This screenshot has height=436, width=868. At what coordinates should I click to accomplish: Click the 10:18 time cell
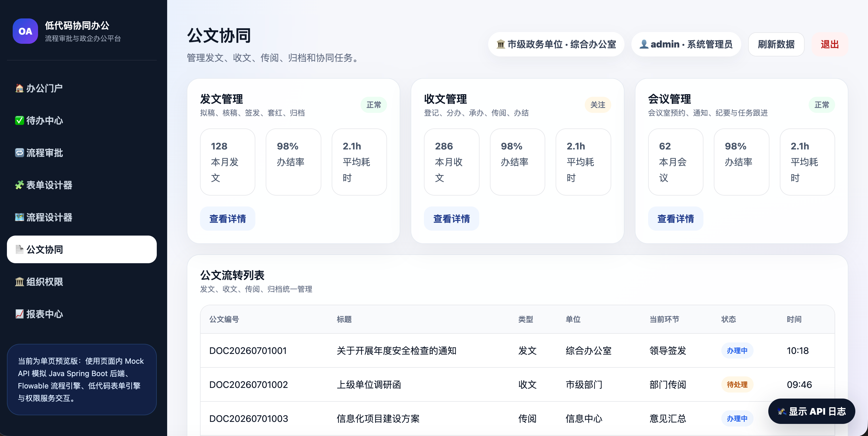pos(798,351)
